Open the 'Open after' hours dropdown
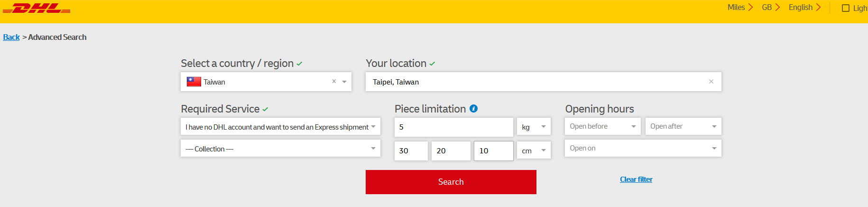868x207 pixels. (x=683, y=126)
